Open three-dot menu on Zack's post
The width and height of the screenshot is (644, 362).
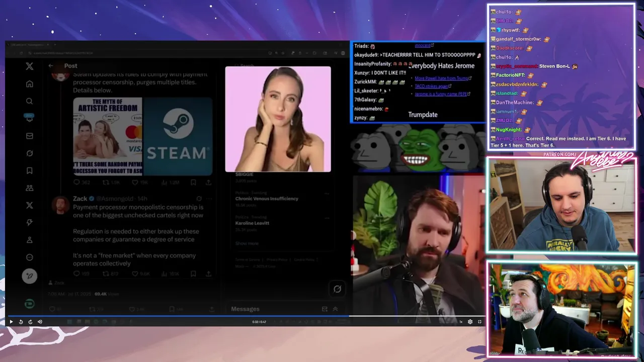[x=209, y=199]
